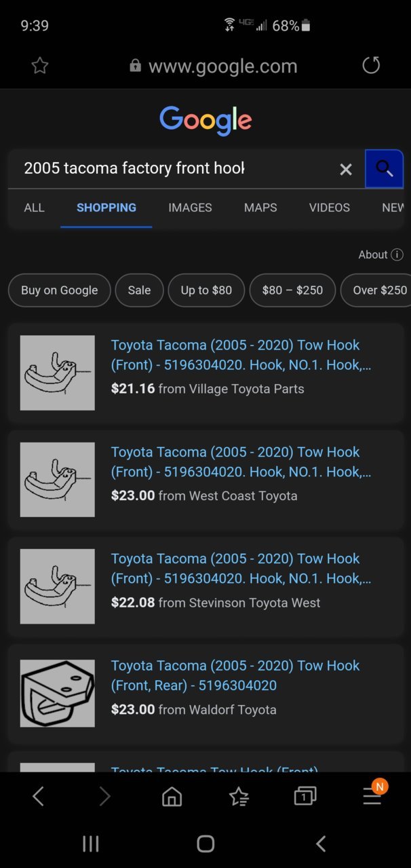Reload the page with the refresh icon
Viewport: 411px width, 868px height.
pos(371,65)
